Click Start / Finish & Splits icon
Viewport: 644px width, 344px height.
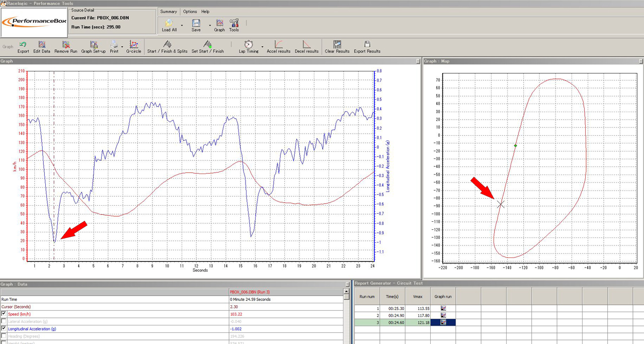(x=167, y=45)
